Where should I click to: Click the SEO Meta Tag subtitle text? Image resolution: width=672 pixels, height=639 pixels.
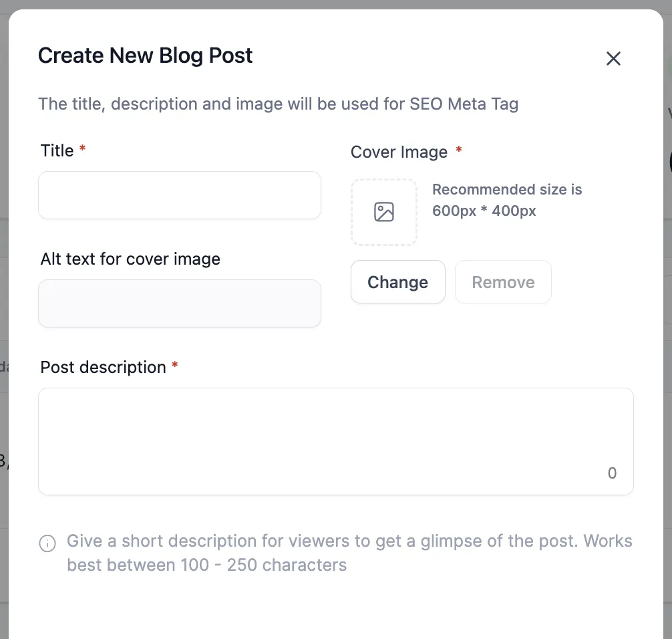(x=278, y=104)
